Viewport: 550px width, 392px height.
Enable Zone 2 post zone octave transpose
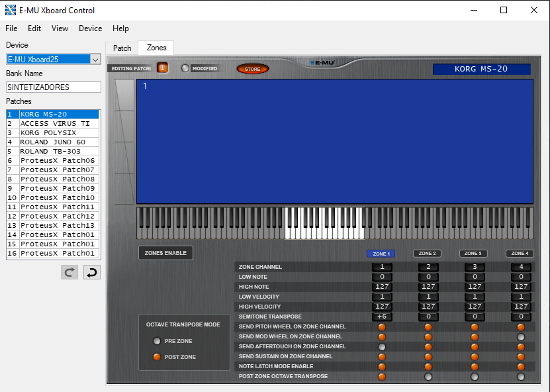click(x=428, y=377)
